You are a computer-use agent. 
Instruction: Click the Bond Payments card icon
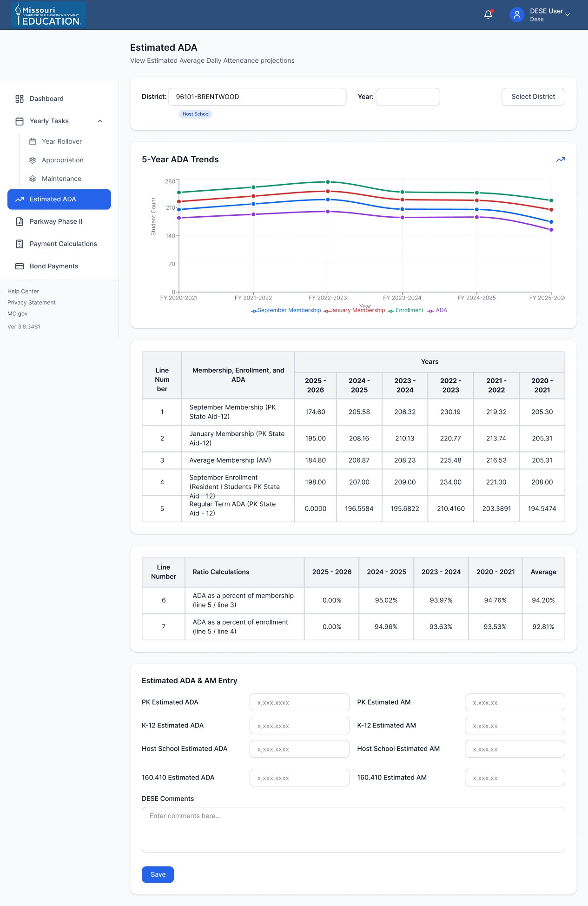click(20, 266)
